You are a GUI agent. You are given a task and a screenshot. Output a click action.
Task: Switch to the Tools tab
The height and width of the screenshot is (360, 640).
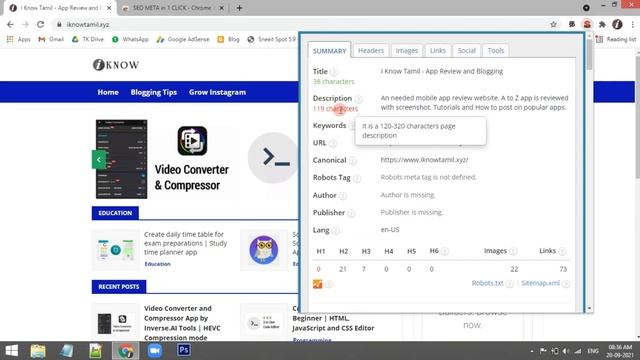coord(496,51)
